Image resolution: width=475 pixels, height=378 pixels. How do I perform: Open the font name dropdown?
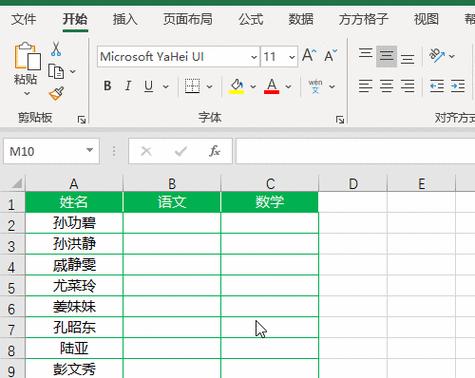pos(254,57)
